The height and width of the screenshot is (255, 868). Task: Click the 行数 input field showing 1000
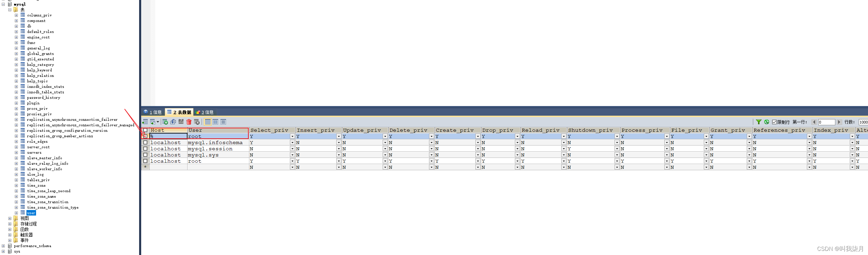pyautogui.click(x=863, y=122)
